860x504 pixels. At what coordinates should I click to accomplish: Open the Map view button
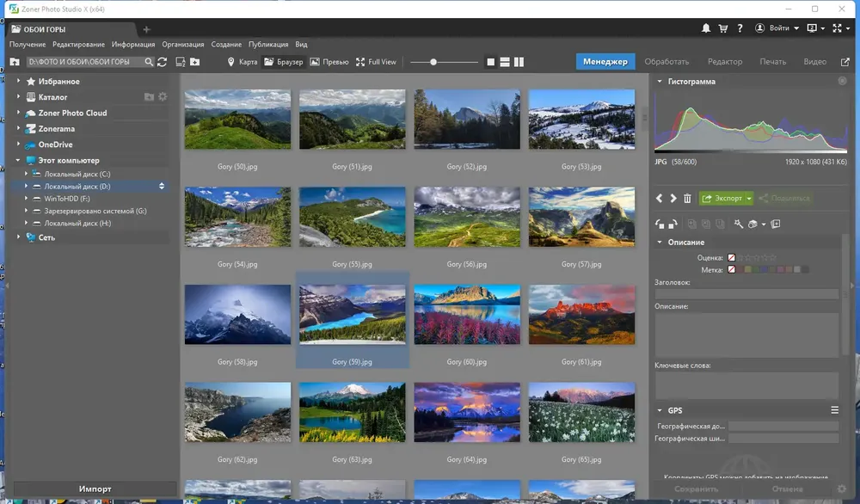243,62
